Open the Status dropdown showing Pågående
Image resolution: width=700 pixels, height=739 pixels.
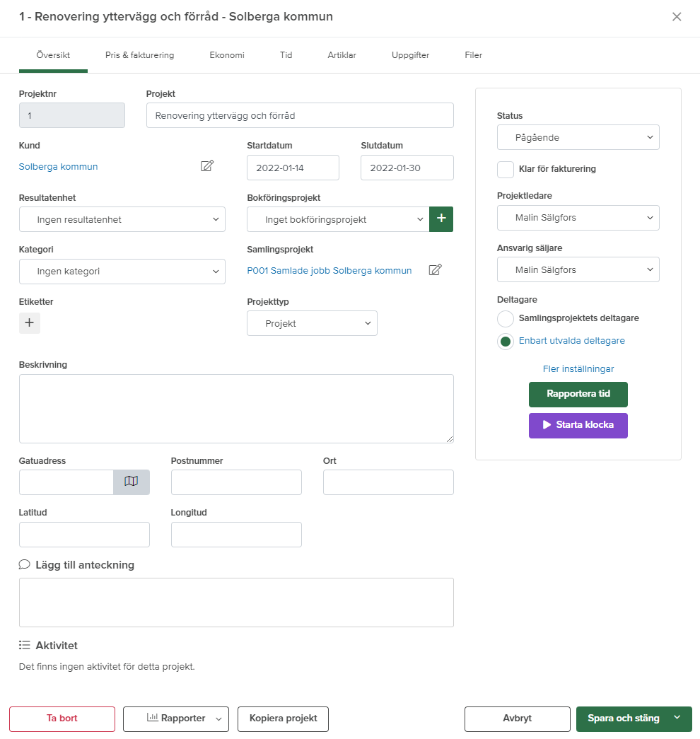[578, 137]
